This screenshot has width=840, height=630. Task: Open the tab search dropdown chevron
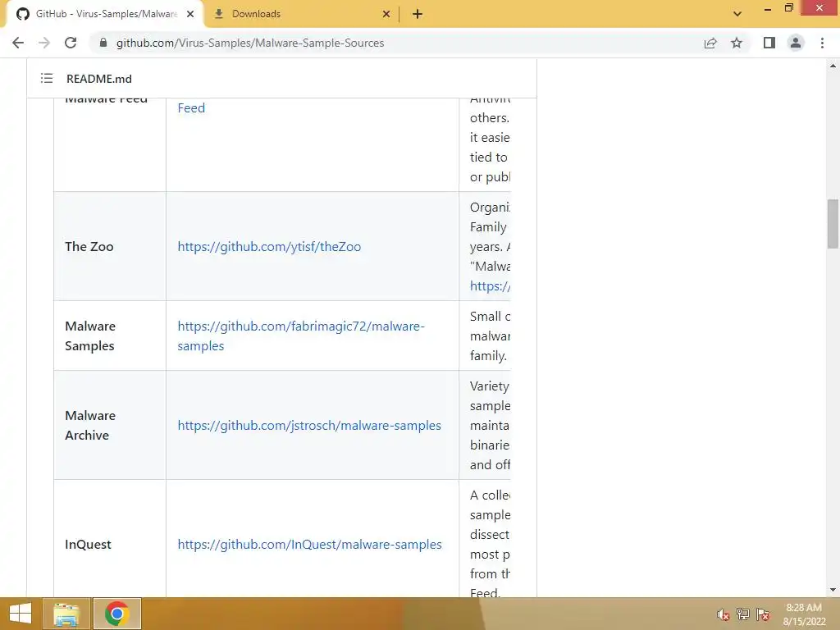[x=737, y=14]
